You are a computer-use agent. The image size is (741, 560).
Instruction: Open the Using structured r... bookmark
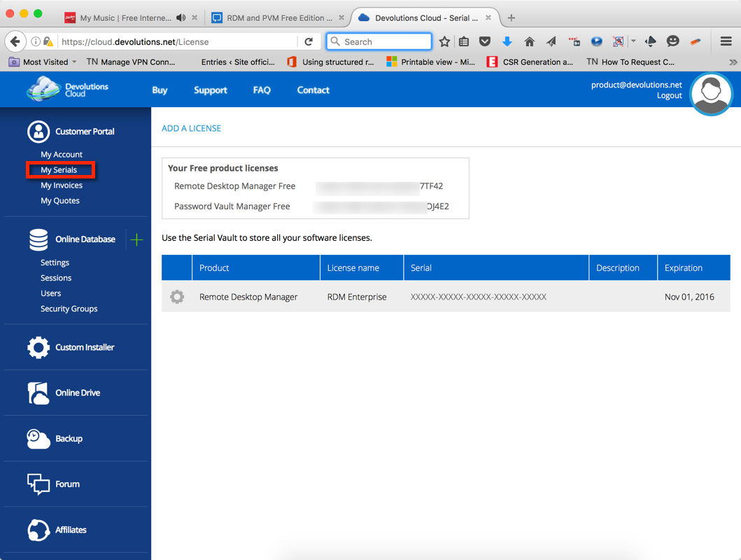pos(330,62)
